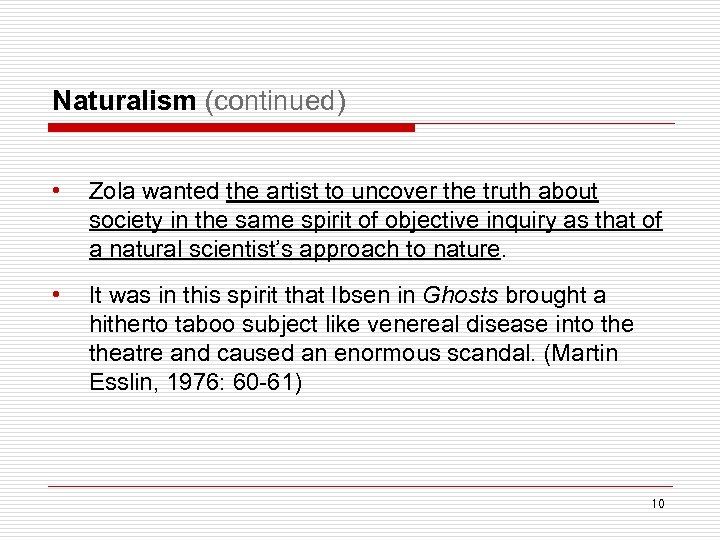Click the thin red line above the slide number
The height and width of the screenshot is (540, 720).
pos(360,486)
